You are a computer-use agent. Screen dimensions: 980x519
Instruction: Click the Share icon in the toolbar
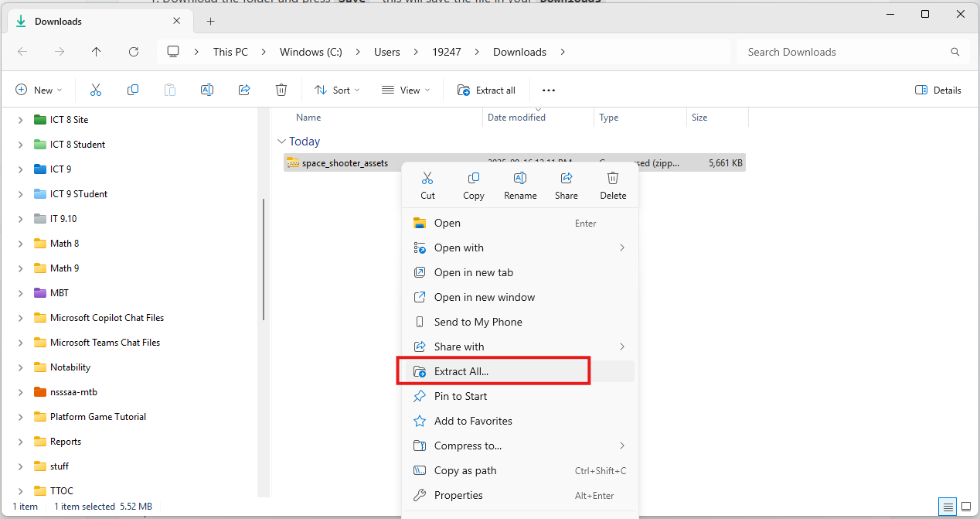[x=244, y=90]
